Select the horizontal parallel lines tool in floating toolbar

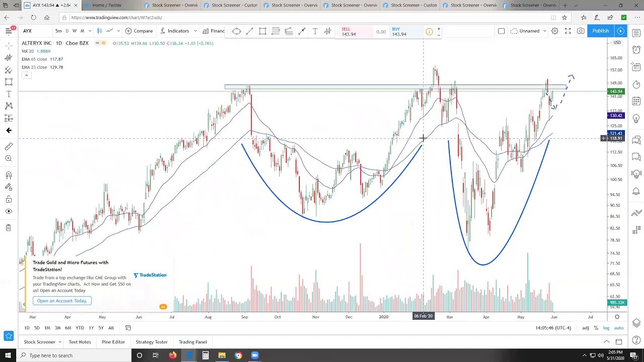pyautogui.click(x=276, y=31)
